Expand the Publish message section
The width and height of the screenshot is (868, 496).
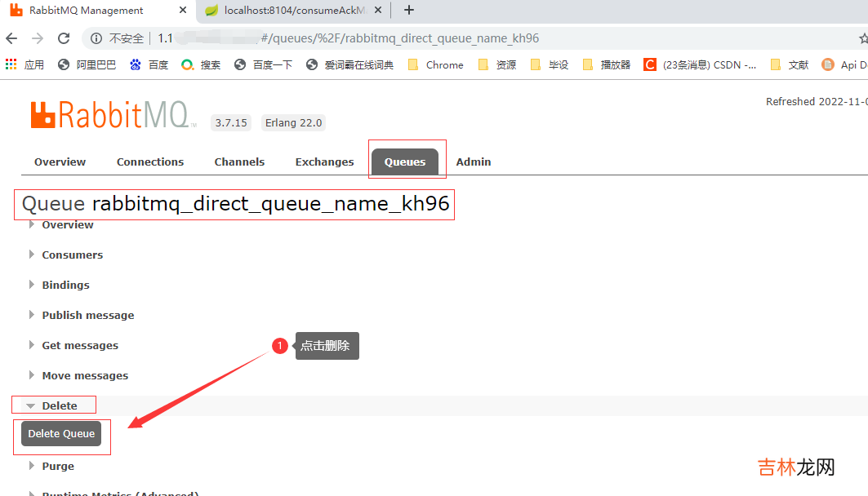(x=87, y=315)
